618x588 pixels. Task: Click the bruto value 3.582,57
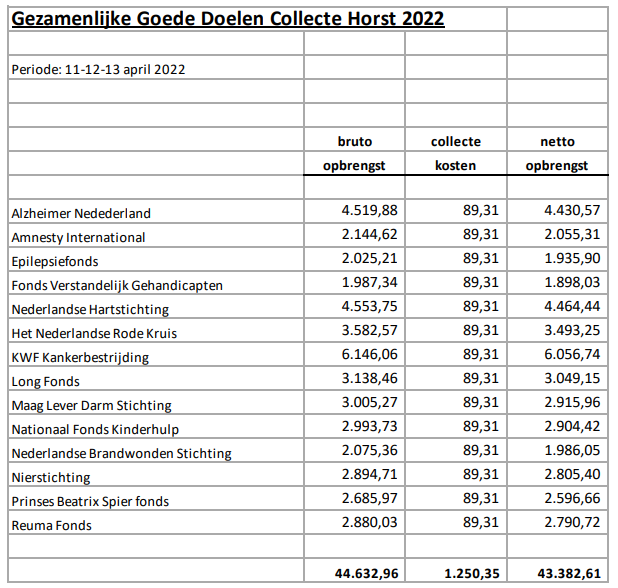(x=369, y=331)
